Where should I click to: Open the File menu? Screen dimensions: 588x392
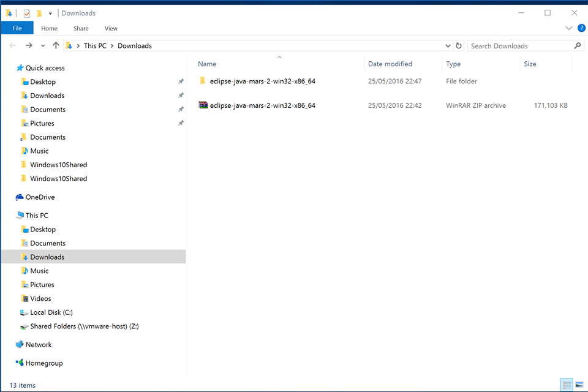click(17, 28)
